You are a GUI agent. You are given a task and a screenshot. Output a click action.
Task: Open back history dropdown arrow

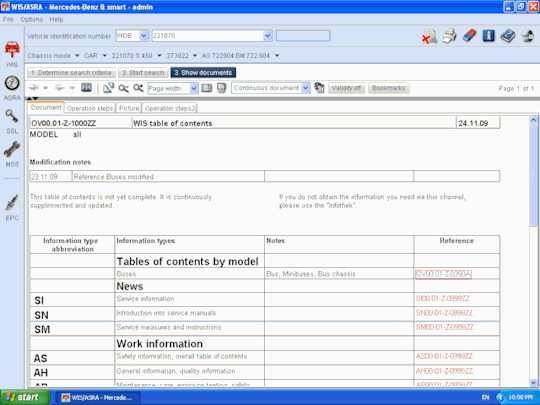click(45, 88)
